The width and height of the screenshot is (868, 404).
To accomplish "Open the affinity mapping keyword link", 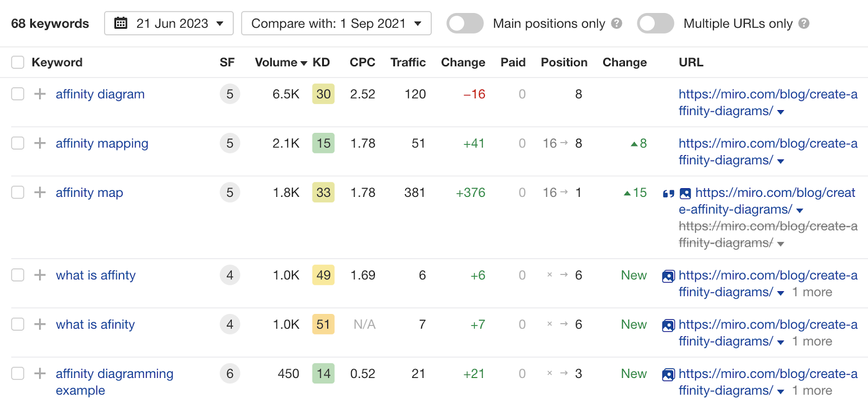I will tap(102, 143).
